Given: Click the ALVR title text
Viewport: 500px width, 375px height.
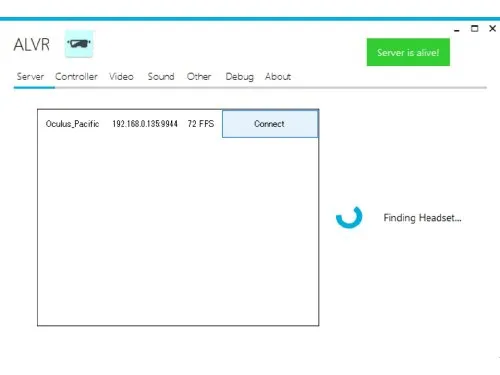Looking at the screenshot, I should [32, 45].
